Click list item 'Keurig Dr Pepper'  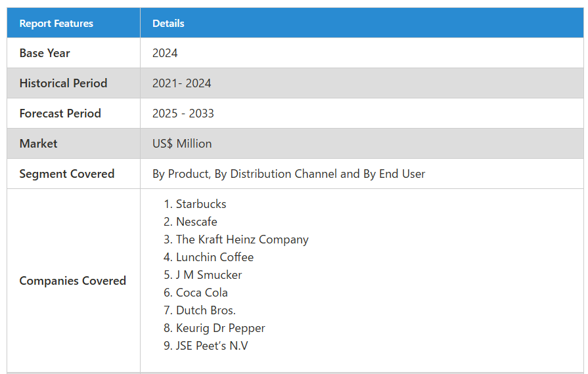pyautogui.click(x=221, y=328)
